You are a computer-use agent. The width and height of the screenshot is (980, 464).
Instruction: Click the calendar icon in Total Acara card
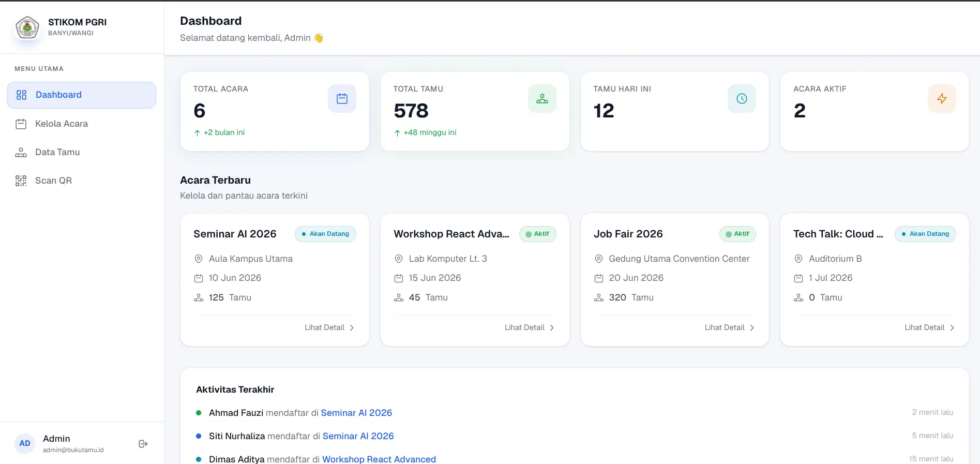[342, 99]
